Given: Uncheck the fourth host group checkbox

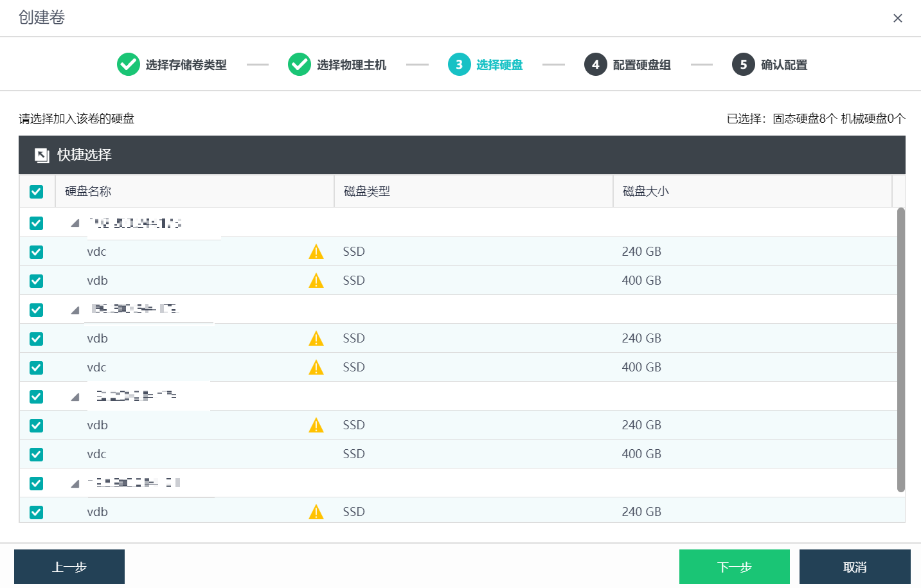Looking at the screenshot, I should click(37, 483).
